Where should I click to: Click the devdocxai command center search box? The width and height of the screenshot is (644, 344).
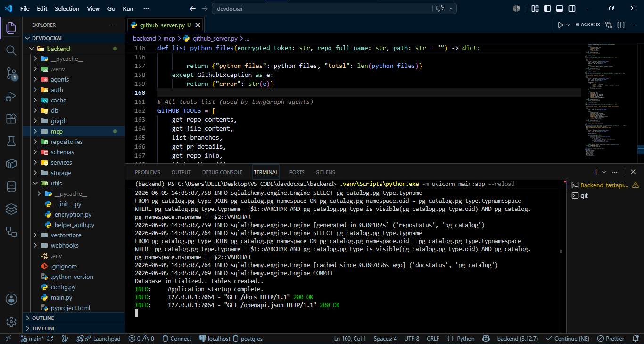(322, 8)
